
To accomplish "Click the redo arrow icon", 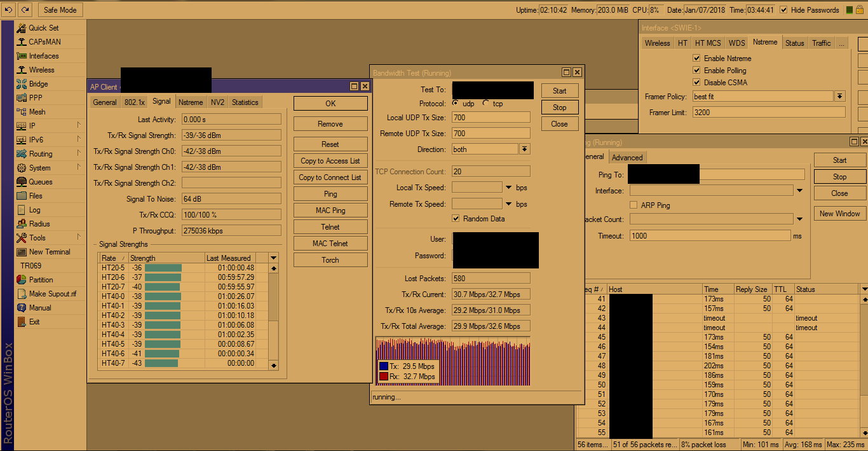I will click(25, 10).
